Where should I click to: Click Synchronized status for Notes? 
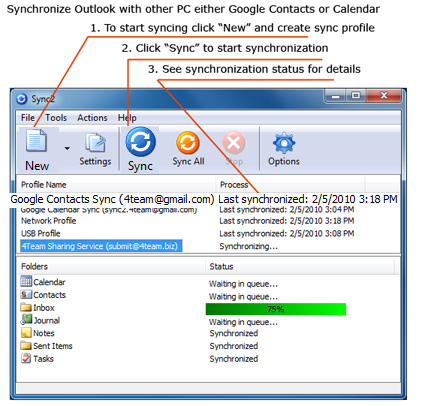(x=234, y=333)
